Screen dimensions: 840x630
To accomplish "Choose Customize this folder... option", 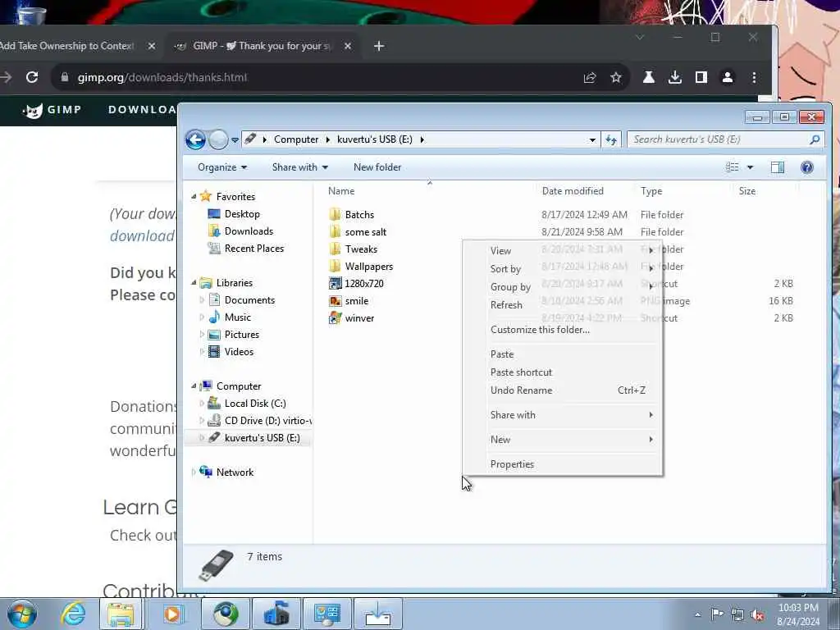I will tap(563, 330).
